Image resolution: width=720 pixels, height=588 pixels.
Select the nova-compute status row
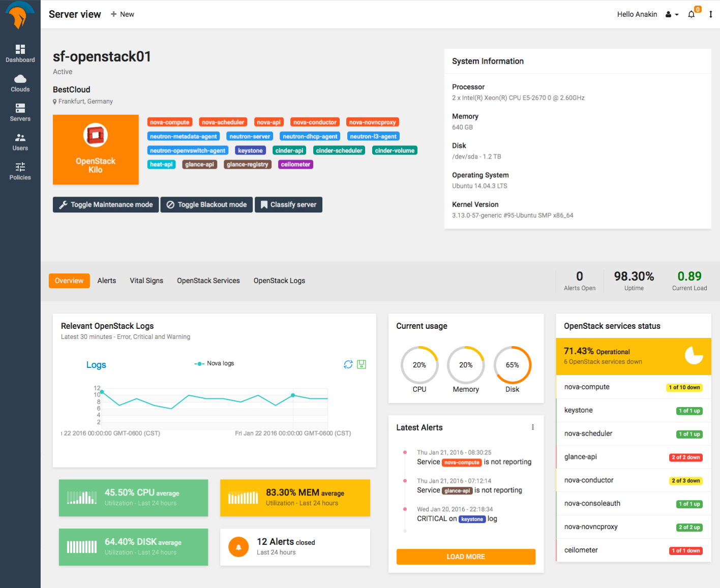634,387
